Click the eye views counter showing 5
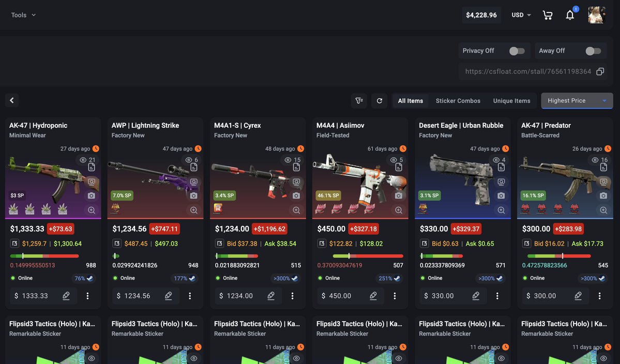The height and width of the screenshot is (364, 620). (x=397, y=160)
